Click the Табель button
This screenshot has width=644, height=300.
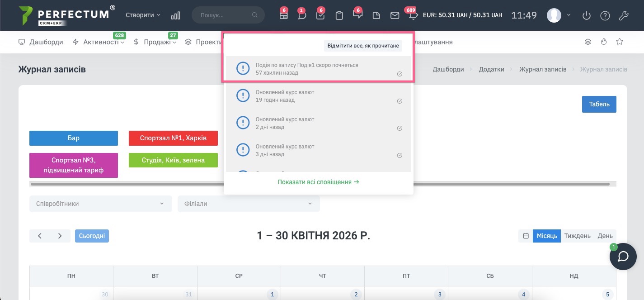point(599,104)
